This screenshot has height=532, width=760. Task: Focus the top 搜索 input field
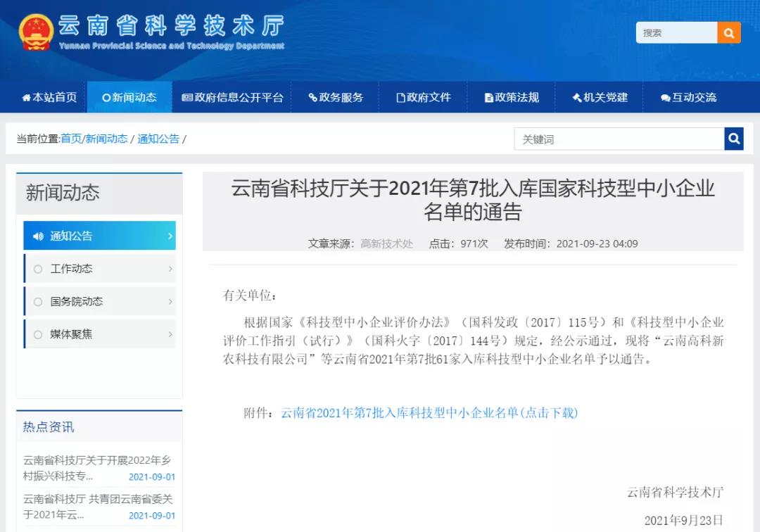coord(677,32)
